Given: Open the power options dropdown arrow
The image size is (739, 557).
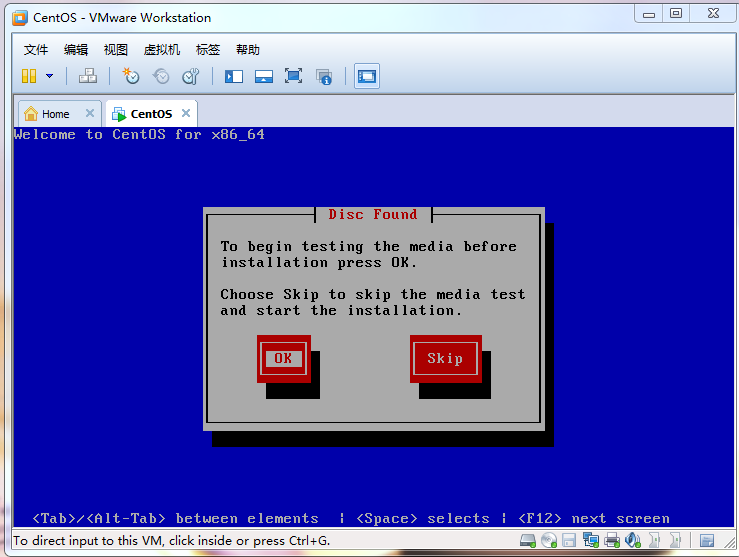Looking at the screenshot, I should [49, 76].
